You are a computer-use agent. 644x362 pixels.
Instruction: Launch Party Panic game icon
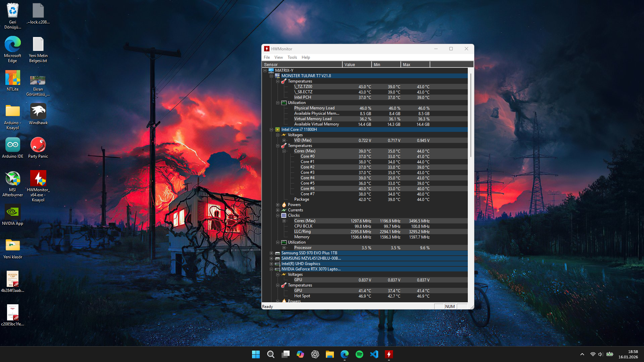pos(38,148)
